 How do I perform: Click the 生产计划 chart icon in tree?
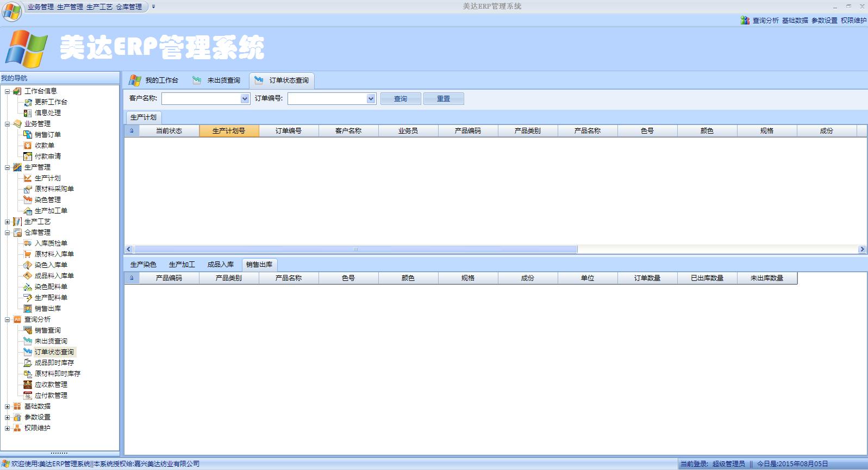coord(28,178)
